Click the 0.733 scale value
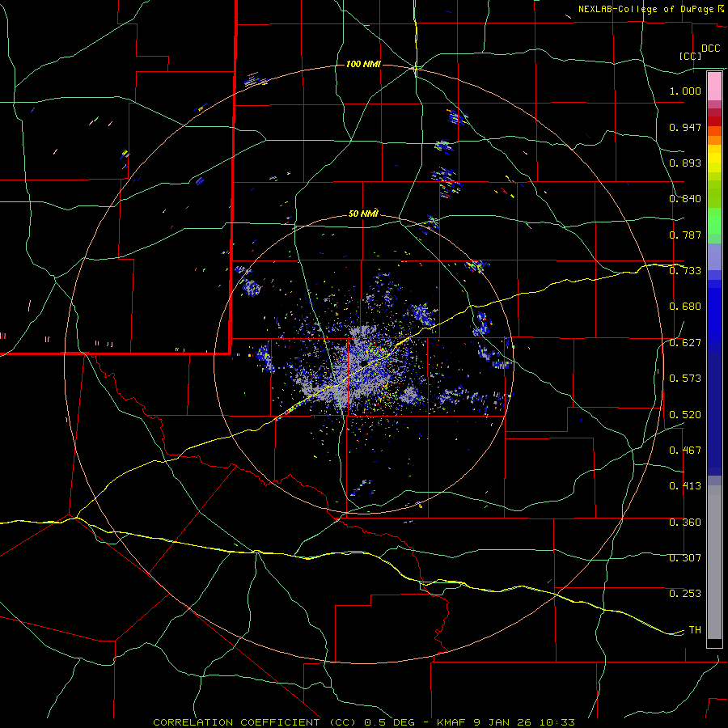The width and height of the screenshot is (728, 728). pyautogui.click(x=685, y=271)
